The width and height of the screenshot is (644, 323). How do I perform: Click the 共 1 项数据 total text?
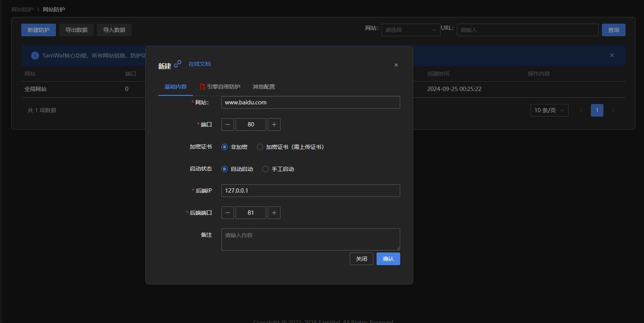pyautogui.click(x=42, y=110)
